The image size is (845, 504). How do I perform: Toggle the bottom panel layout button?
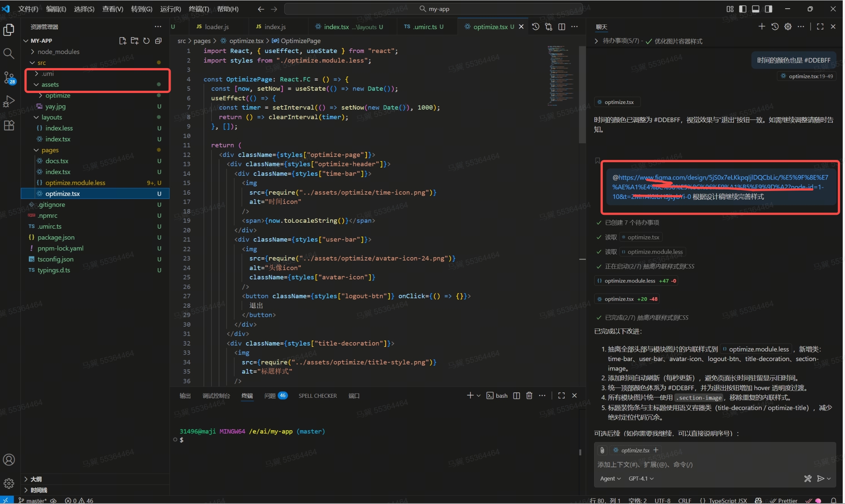(756, 9)
